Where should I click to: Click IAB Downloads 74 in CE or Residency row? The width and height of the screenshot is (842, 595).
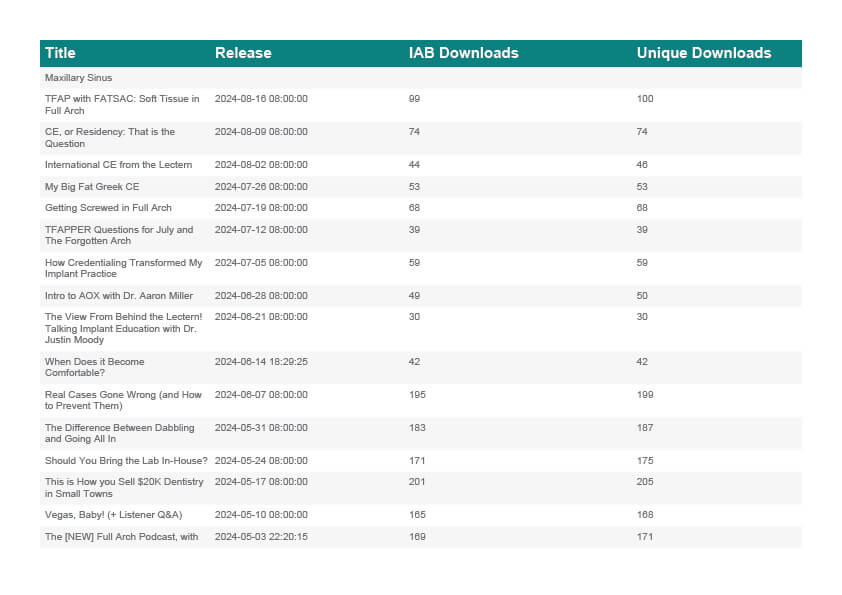[x=414, y=132]
